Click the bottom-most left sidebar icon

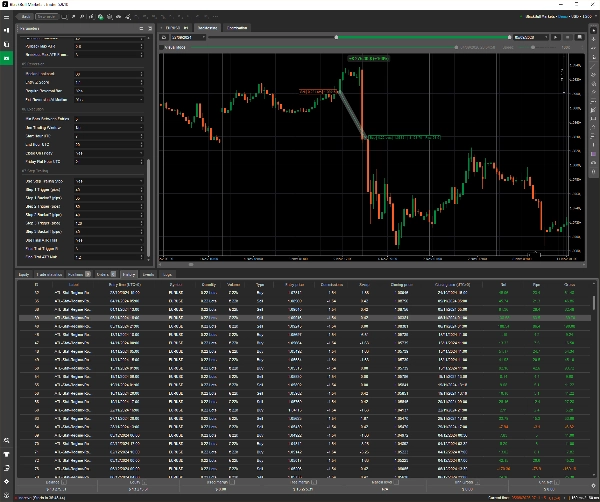click(x=7, y=495)
